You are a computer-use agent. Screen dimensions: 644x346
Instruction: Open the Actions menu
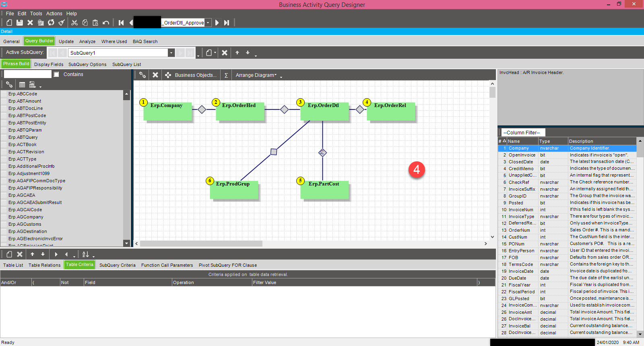point(54,14)
